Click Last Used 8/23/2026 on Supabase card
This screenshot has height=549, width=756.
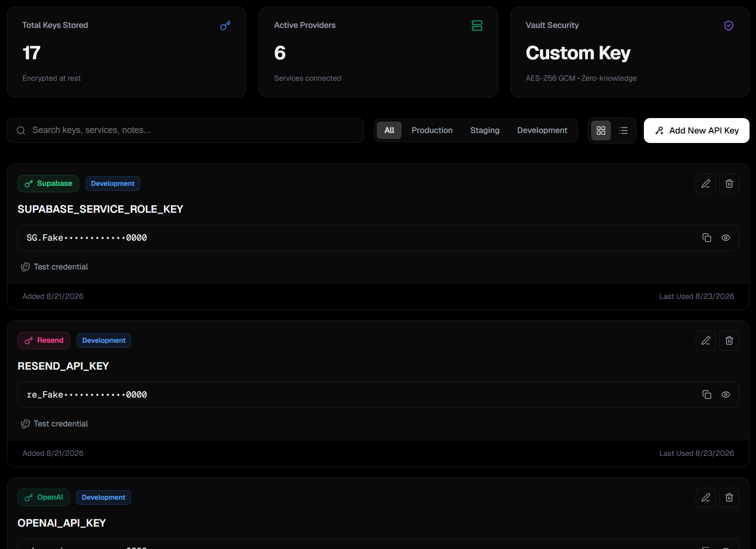click(x=697, y=296)
